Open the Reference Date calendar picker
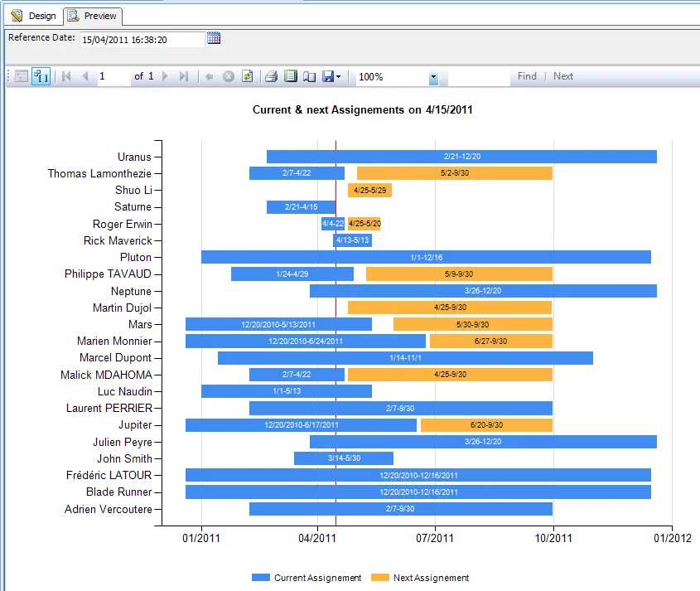The image size is (700, 591). coord(214,38)
